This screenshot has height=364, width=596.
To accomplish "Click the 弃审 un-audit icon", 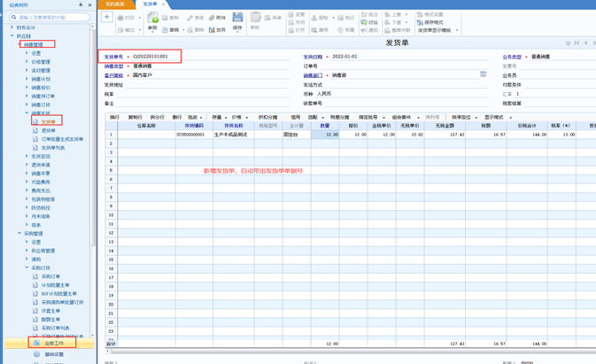I will (267, 18).
